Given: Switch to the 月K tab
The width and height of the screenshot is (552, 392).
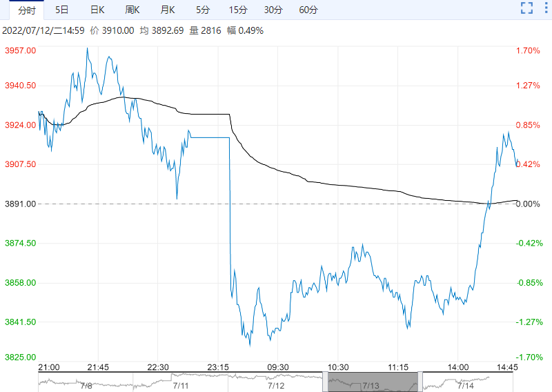Looking at the screenshot, I should 168,10.
